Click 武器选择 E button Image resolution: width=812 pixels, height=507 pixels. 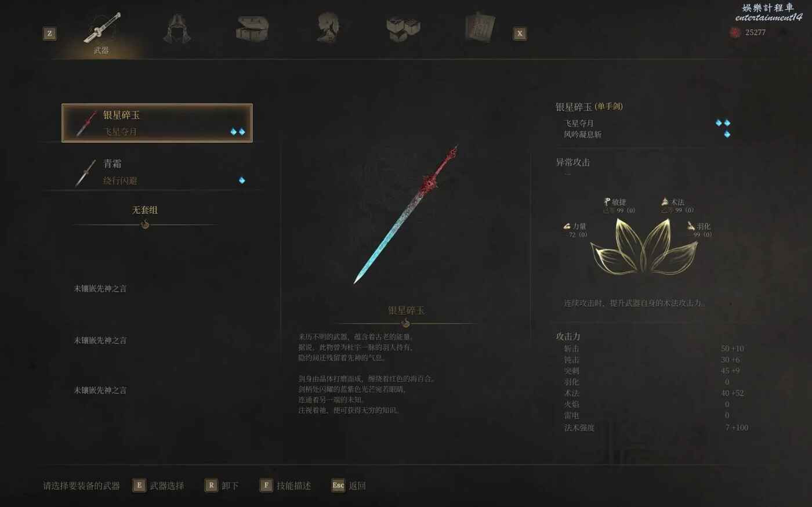coord(158,486)
